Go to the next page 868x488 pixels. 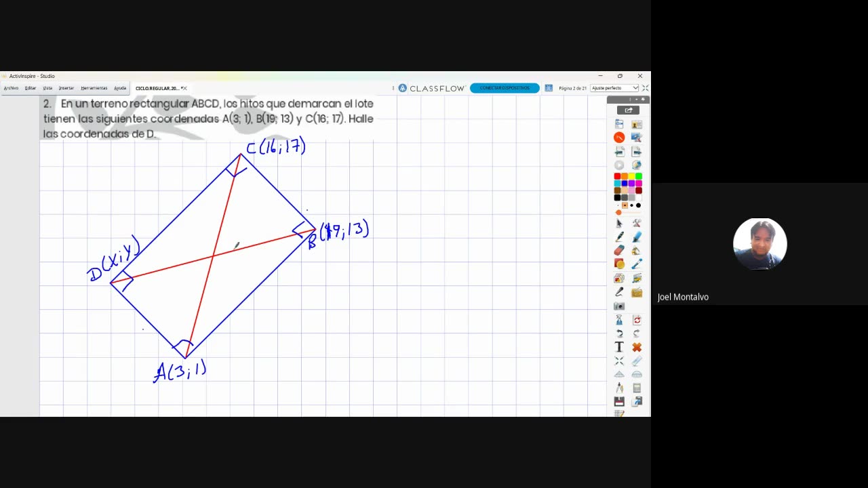(x=637, y=152)
